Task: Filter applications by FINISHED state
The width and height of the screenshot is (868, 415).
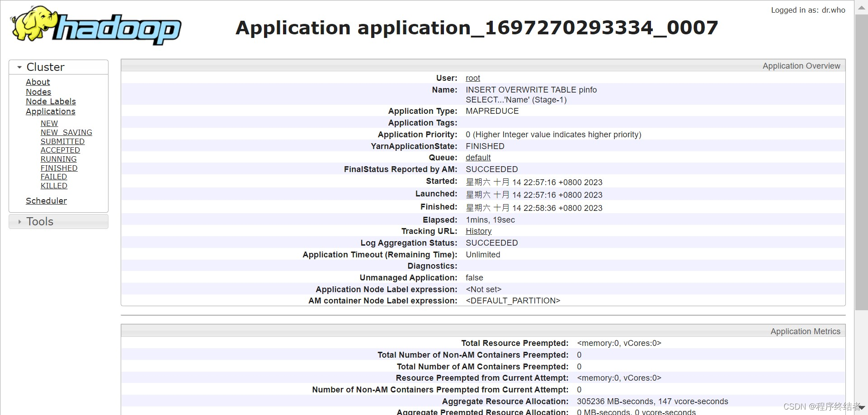Action: tap(59, 168)
